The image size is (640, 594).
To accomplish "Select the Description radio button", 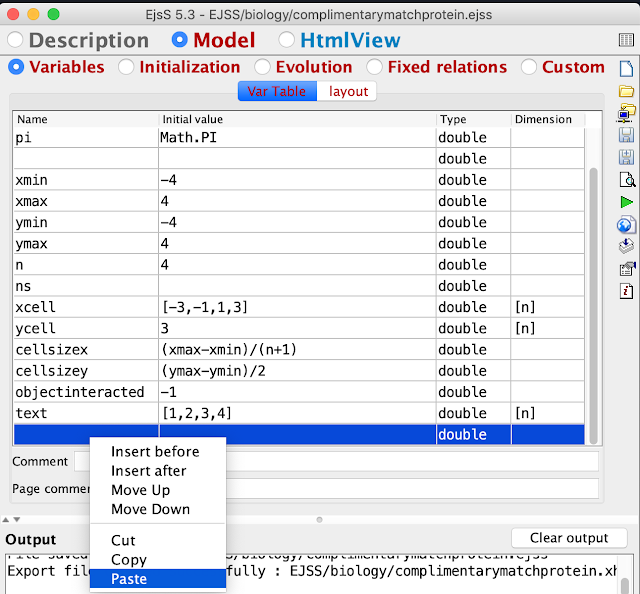I will click(x=16, y=40).
